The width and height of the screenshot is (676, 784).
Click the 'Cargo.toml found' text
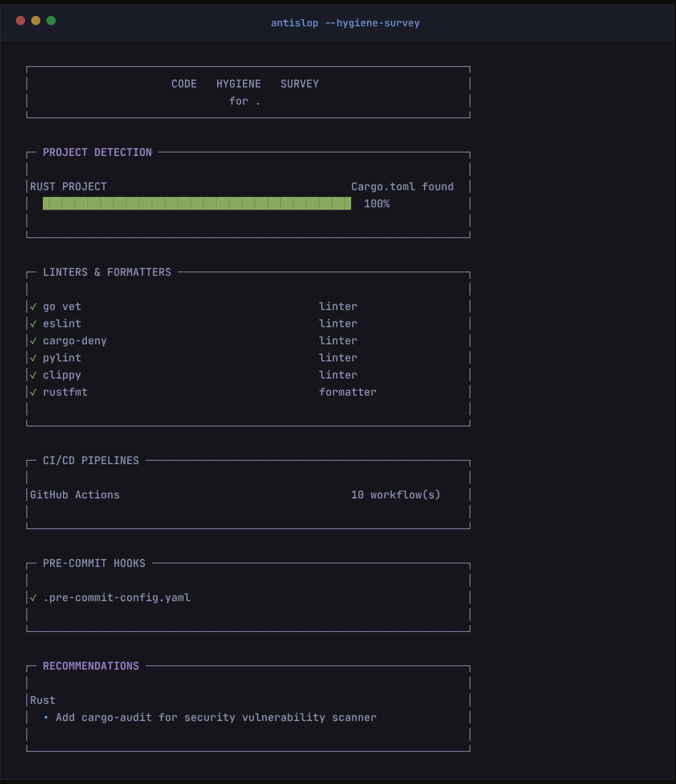403,187
